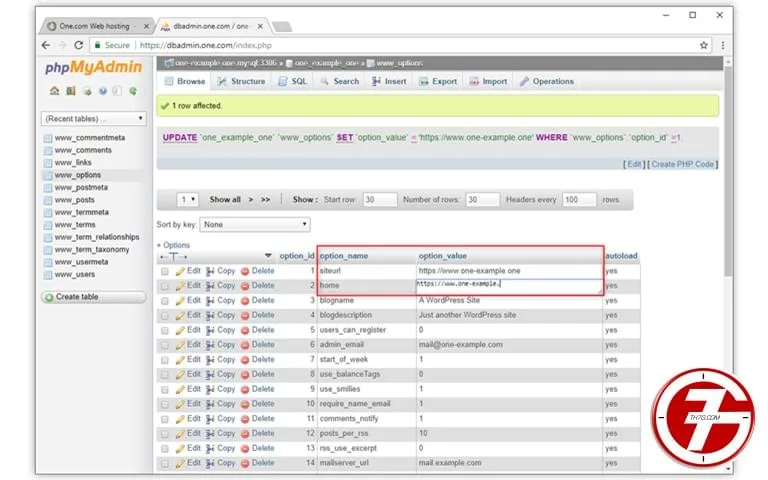Click the www_commentmeta table icon

click(48, 138)
